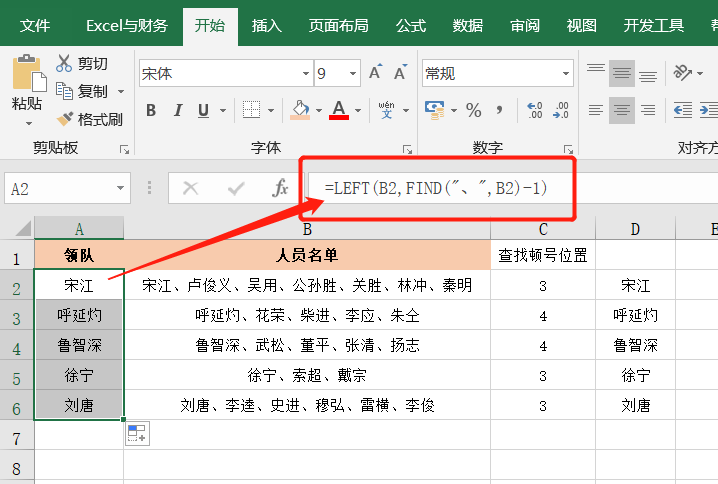Toggle middle align

[622, 73]
